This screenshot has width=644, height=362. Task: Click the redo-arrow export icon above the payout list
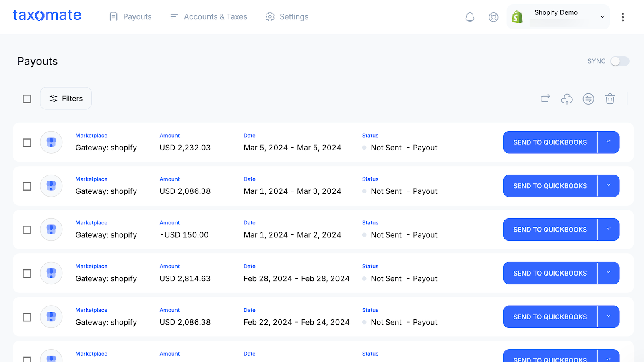pos(545,99)
